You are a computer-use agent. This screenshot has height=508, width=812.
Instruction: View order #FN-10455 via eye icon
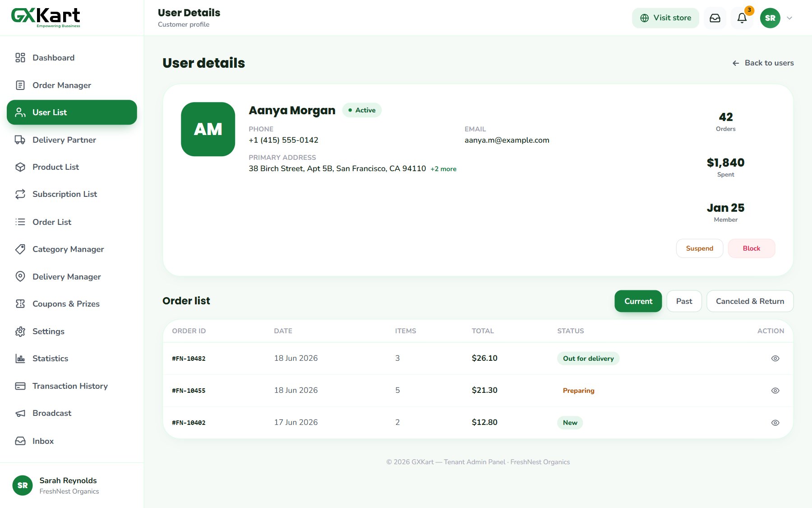click(x=775, y=391)
